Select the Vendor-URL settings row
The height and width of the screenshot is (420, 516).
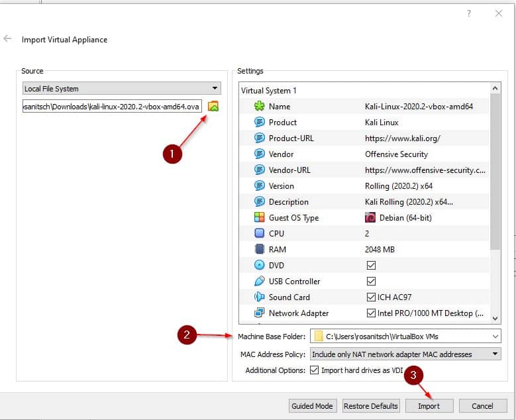tap(364, 170)
